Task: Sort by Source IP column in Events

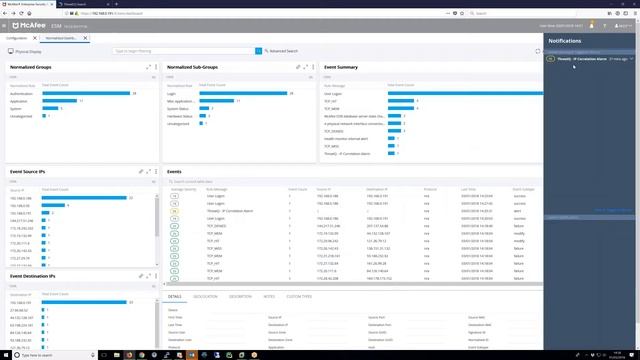Action: [324, 189]
